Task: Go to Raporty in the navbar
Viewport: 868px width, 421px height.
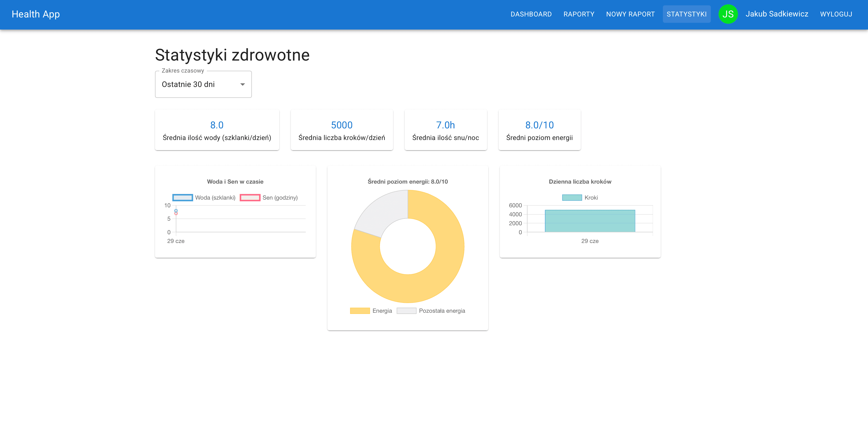Action: coord(579,14)
